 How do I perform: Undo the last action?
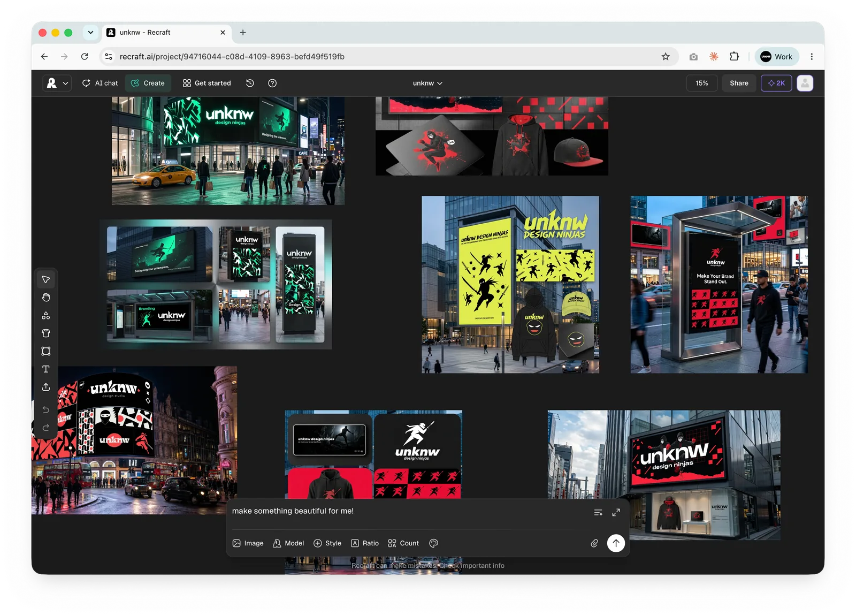[x=46, y=409]
